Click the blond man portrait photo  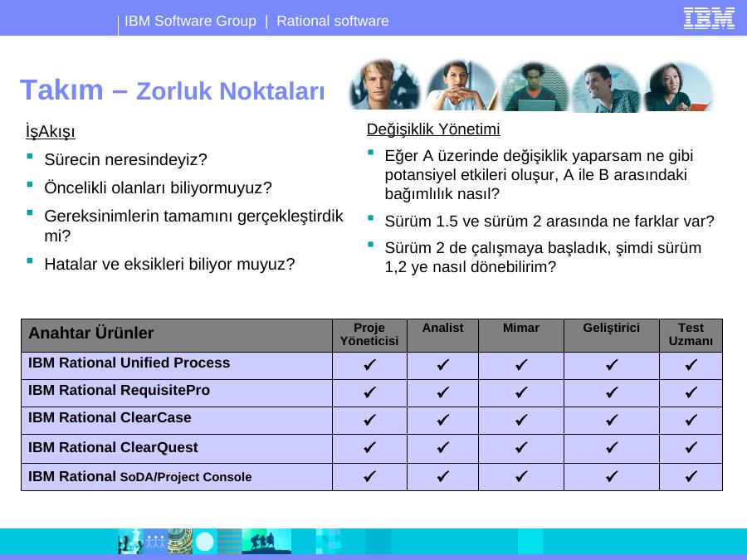385,85
